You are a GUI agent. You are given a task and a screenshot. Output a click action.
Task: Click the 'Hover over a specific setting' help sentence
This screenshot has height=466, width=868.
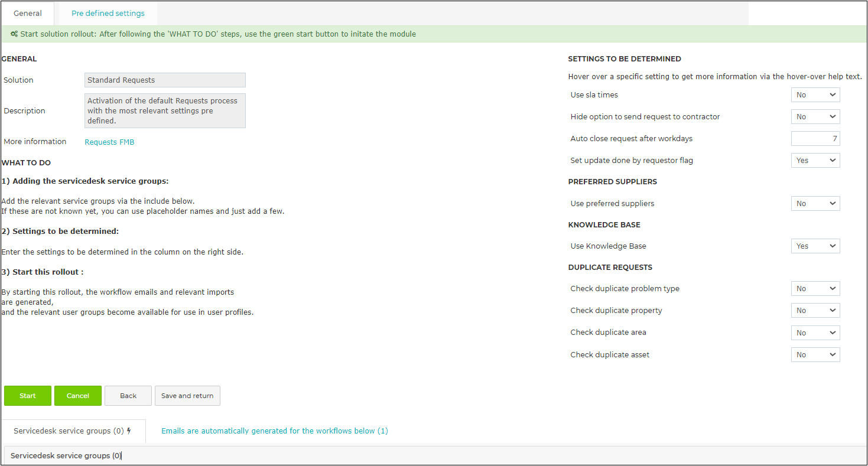coord(715,77)
